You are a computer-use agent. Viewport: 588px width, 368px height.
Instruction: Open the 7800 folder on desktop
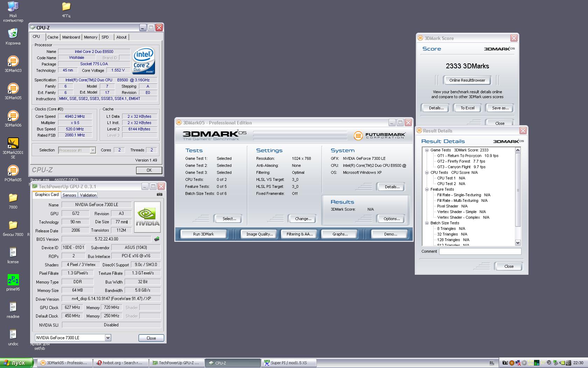(x=13, y=200)
